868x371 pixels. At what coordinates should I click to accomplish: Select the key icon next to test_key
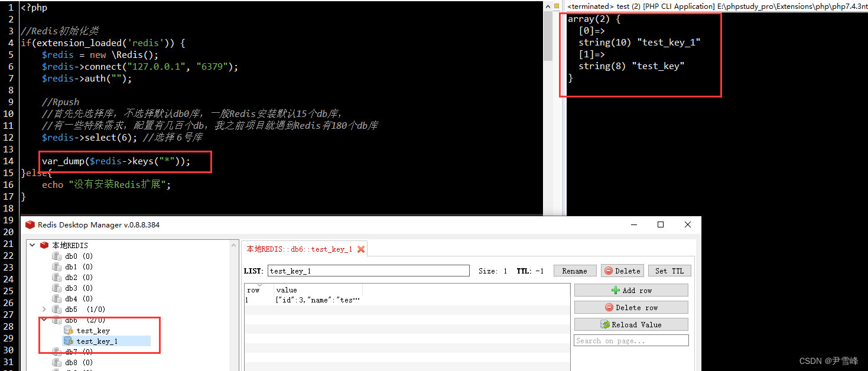click(68, 330)
